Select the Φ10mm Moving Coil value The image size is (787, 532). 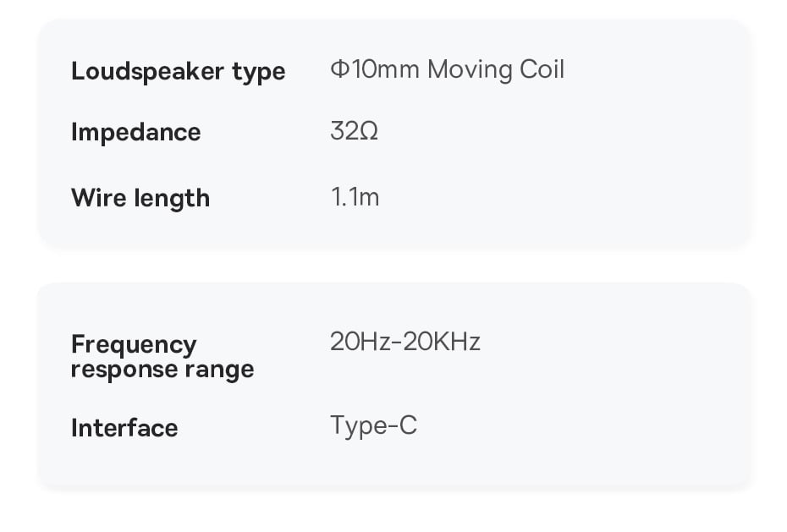pyautogui.click(x=447, y=69)
